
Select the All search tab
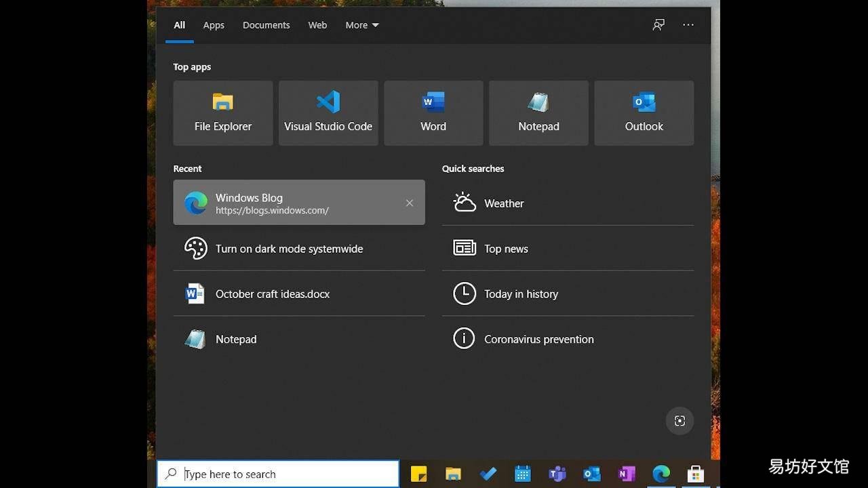click(180, 25)
